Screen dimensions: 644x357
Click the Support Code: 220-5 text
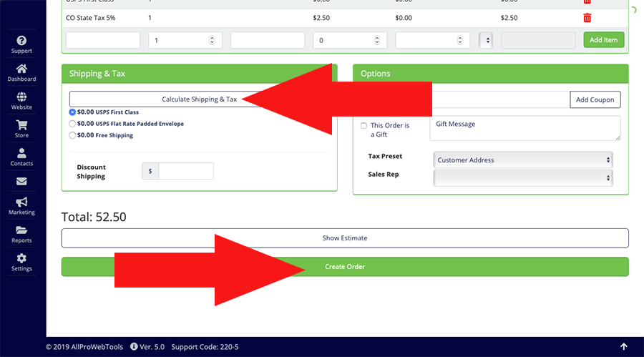(x=205, y=347)
